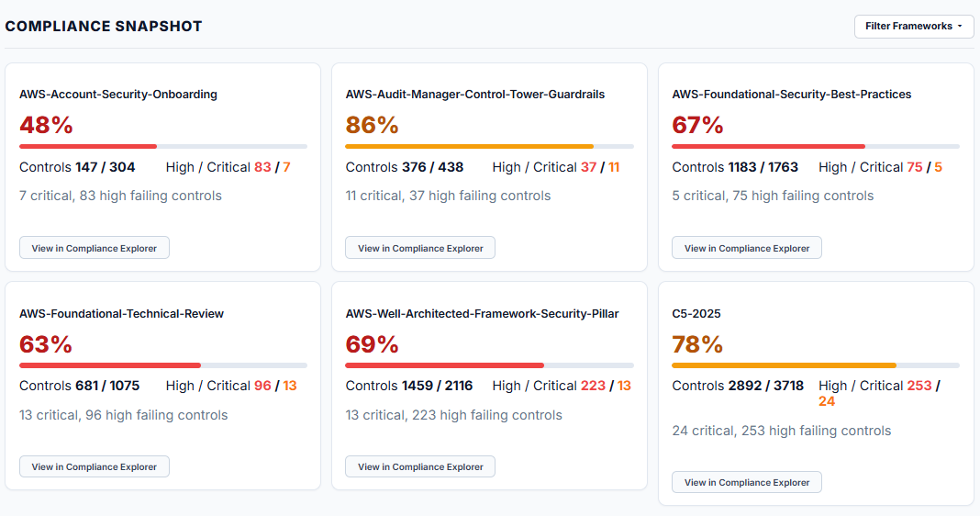Click '13 critical, 223 high failing controls'
This screenshot has height=516, width=980.
click(x=453, y=415)
